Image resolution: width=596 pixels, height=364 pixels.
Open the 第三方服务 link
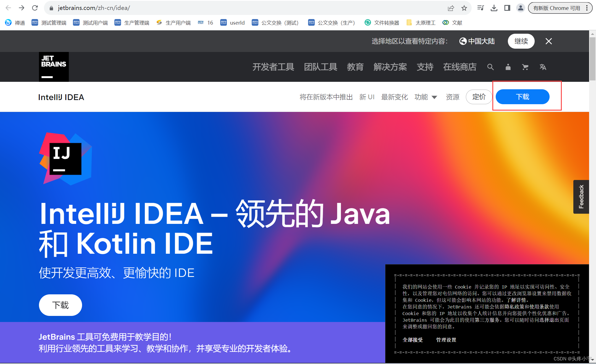487,320
